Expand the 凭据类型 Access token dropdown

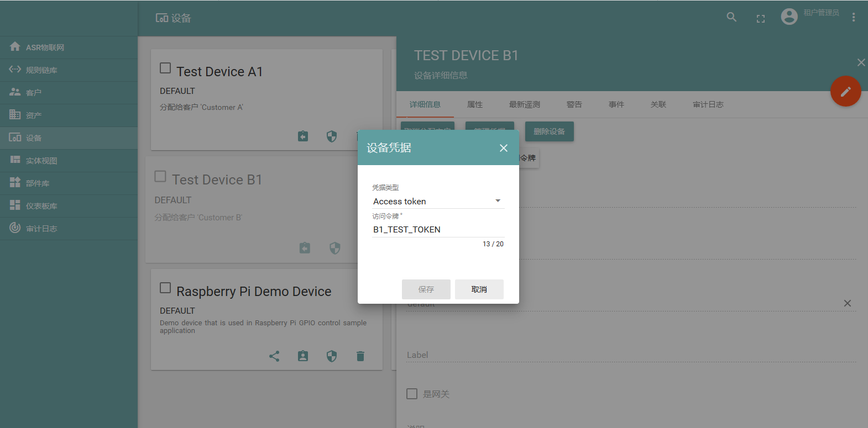click(438, 201)
